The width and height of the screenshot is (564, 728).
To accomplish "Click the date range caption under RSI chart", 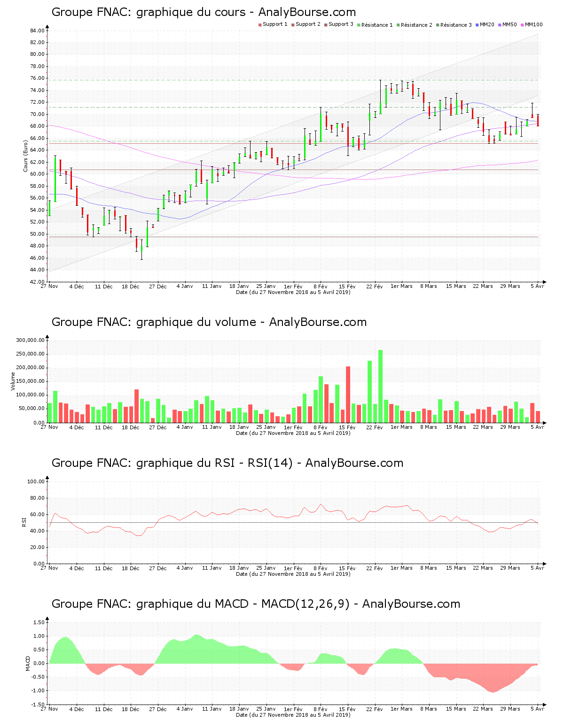I will (x=293, y=574).
